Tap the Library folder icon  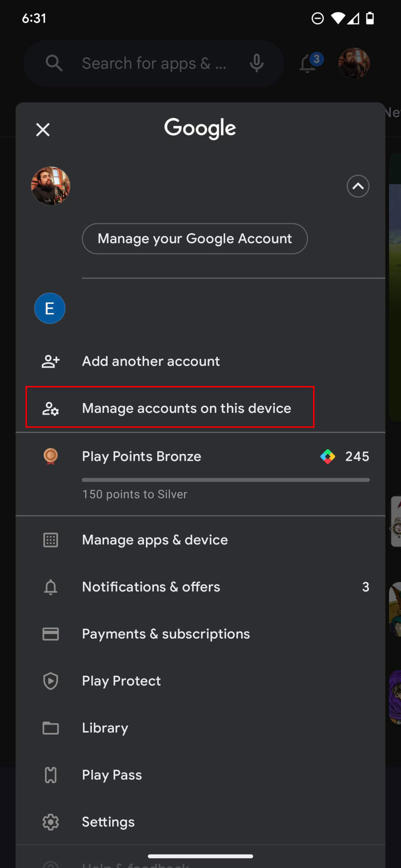[x=51, y=728]
